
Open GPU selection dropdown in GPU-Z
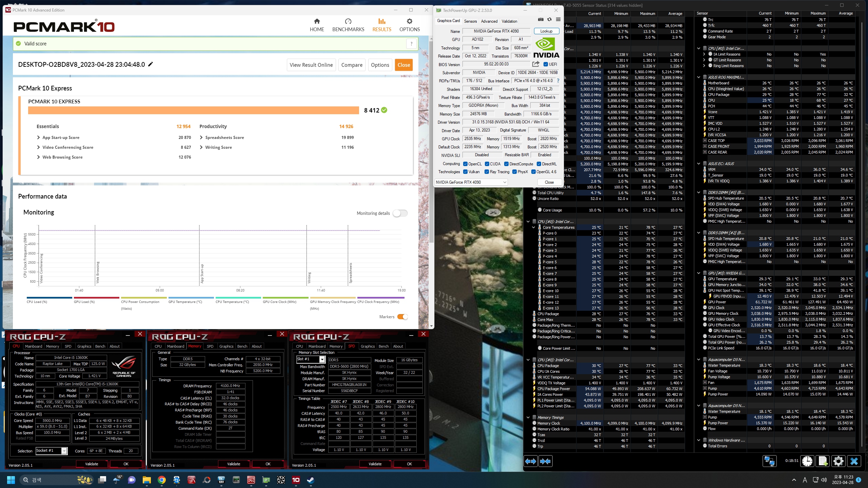point(471,182)
